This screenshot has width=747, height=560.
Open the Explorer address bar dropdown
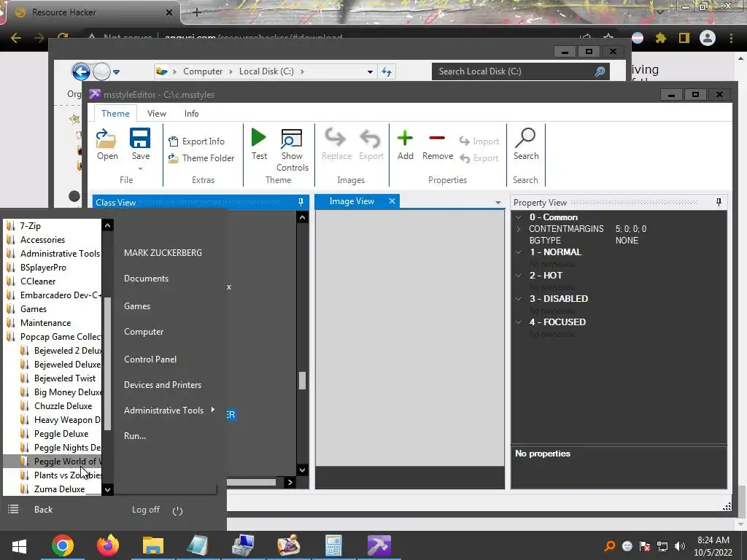(x=370, y=72)
